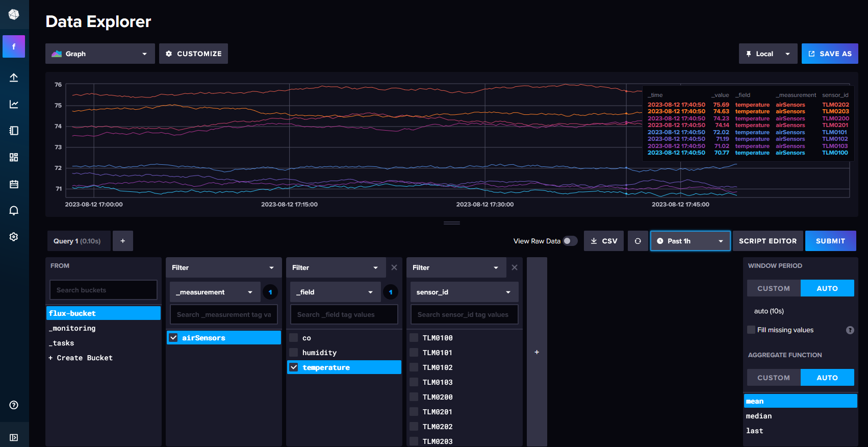Viewport: 868px width, 447px height.
Task: Open the user account avatar "f"
Action: point(14,46)
